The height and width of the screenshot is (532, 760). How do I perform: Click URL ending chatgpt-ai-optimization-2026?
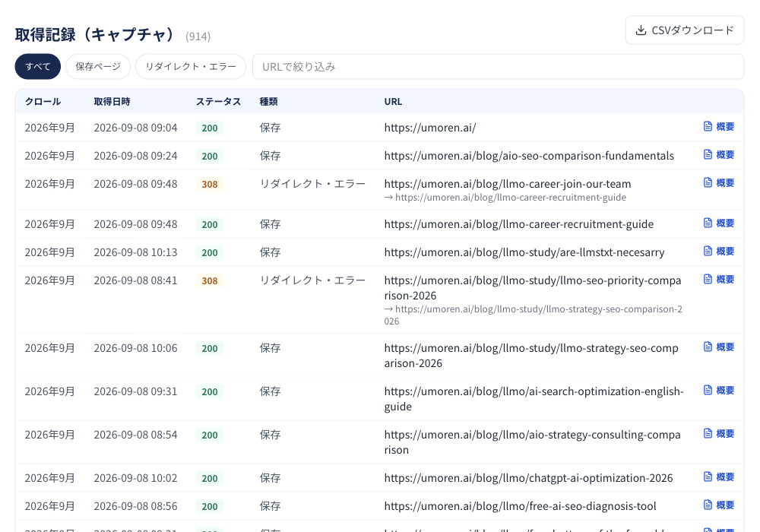[x=528, y=478]
